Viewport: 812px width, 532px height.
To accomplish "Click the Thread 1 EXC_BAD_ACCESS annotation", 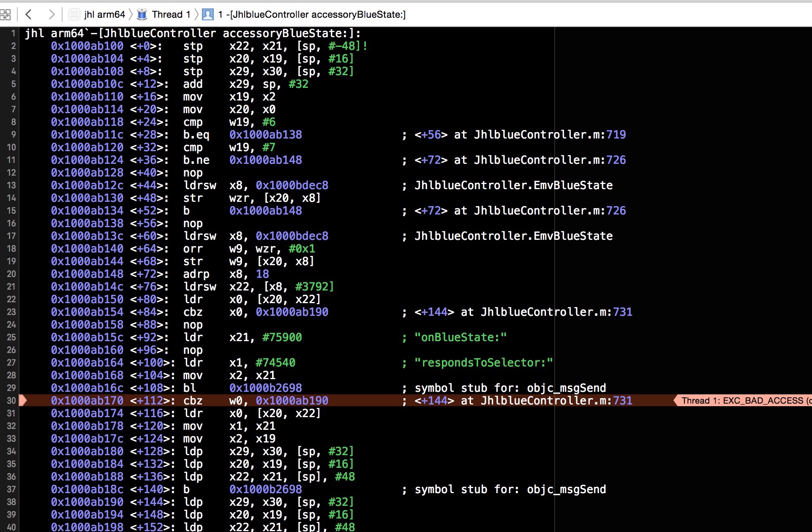I will pos(744,400).
